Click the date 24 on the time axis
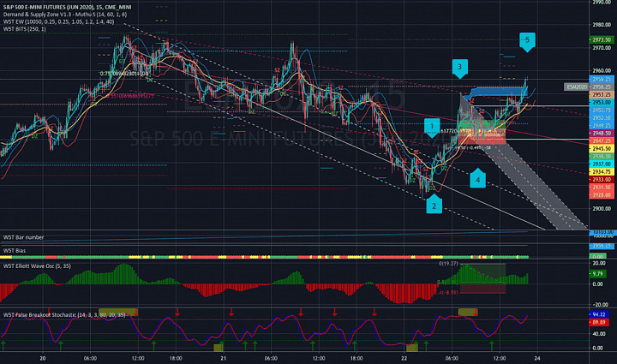This screenshot has width=617, height=364. (537, 358)
